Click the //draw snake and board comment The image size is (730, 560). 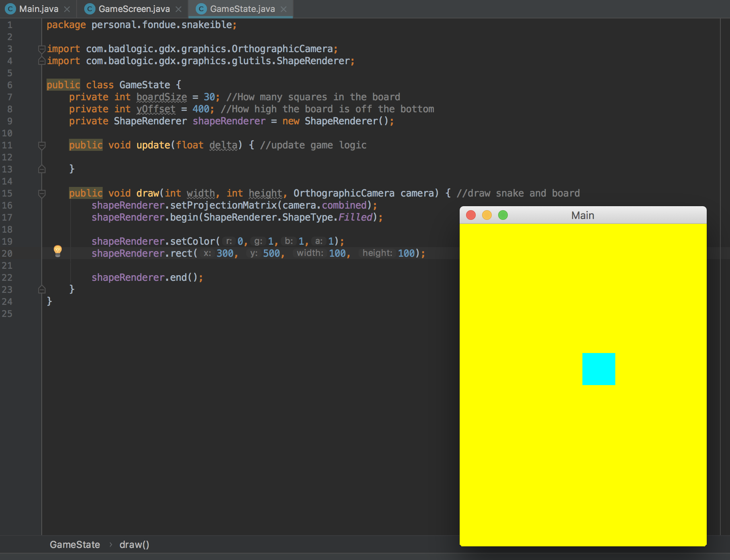click(518, 193)
